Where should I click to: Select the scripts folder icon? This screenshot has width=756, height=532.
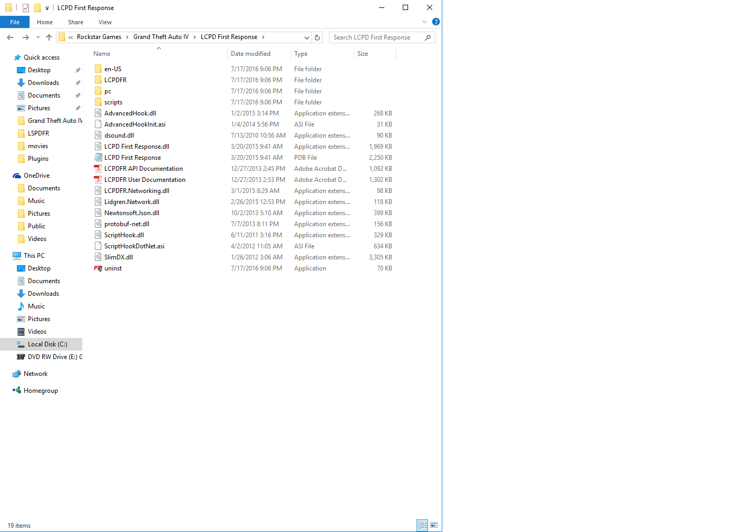pos(98,102)
